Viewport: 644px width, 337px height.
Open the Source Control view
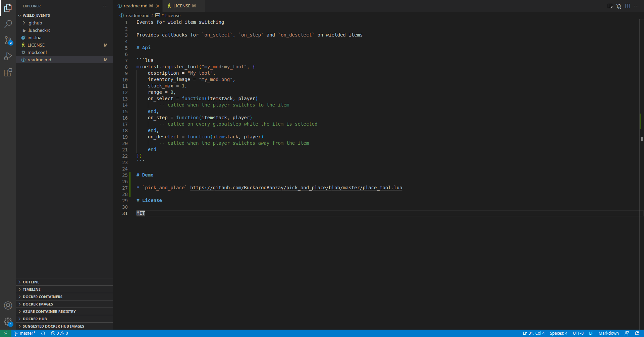click(8, 40)
